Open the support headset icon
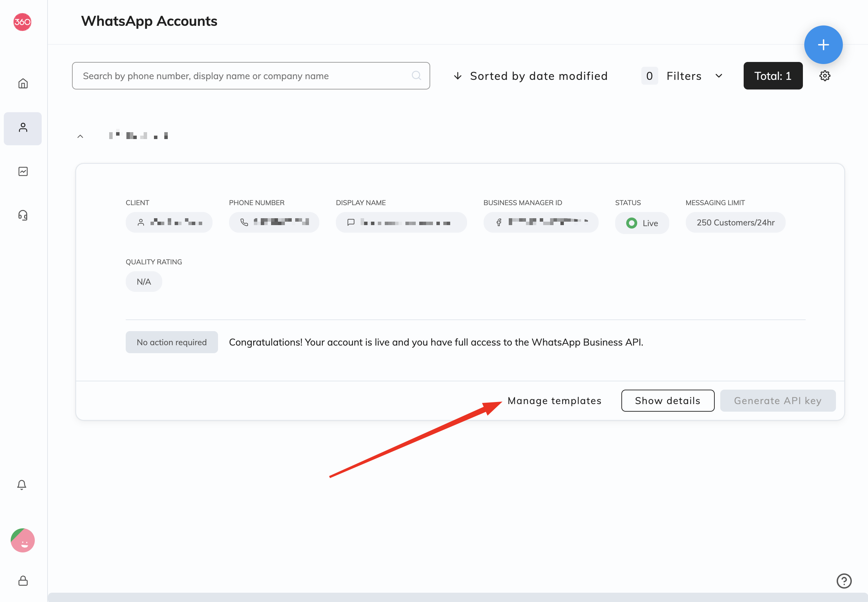Screen dimensions: 868x602 [23, 215]
